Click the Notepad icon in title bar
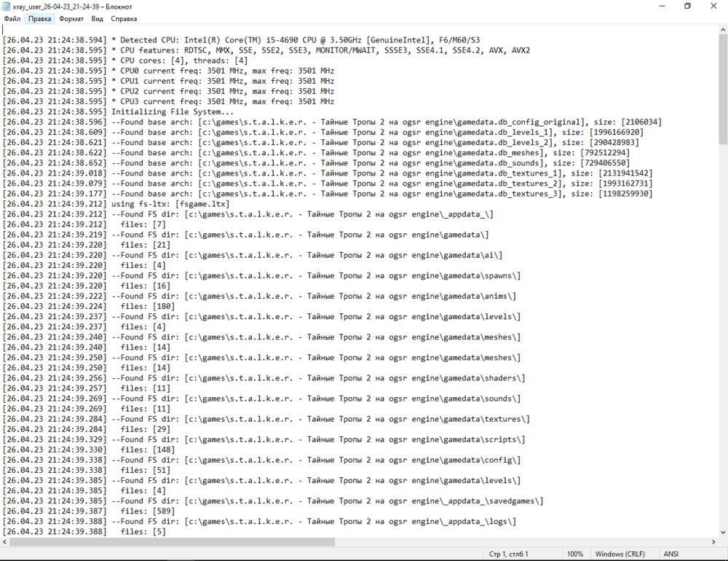 tap(6, 7)
